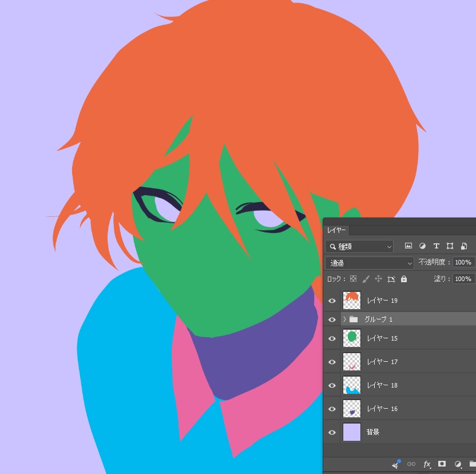Select the グループ 1 group row
Image resolution: width=476 pixels, height=474 pixels.
408,319
